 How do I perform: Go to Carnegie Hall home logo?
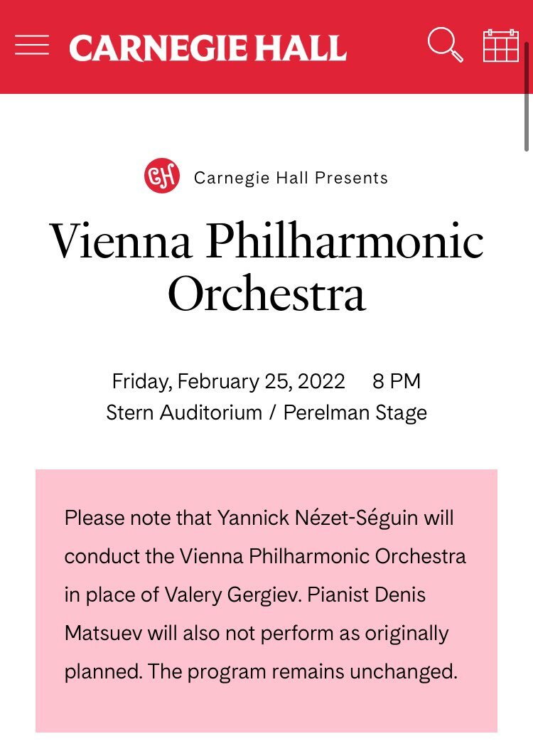[x=208, y=48]
